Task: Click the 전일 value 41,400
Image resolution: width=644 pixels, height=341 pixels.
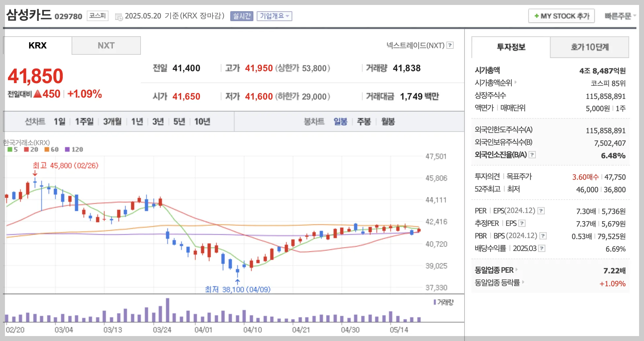Action: click(186, 68)
